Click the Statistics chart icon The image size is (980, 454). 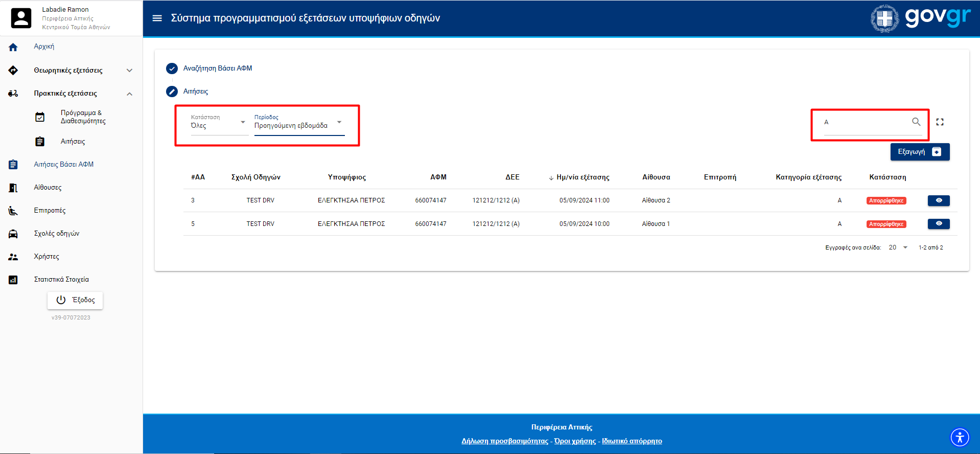pos(13,280)
